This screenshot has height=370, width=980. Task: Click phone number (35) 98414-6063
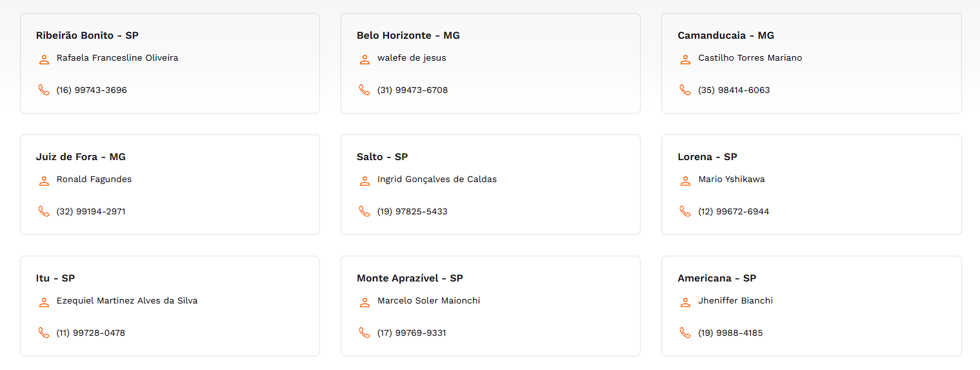[x=734, y=90]
